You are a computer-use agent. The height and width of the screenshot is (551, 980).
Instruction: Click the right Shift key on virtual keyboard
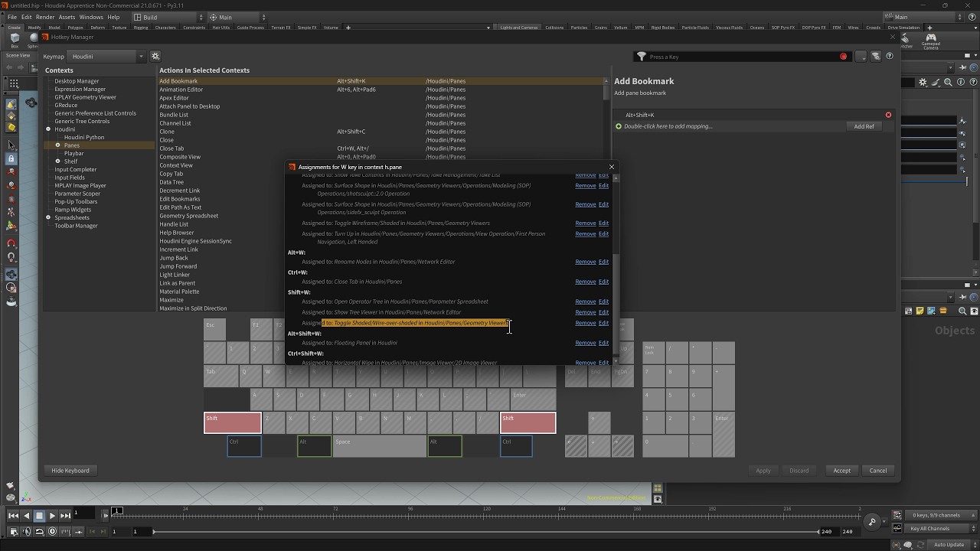[x=528, y=422]
